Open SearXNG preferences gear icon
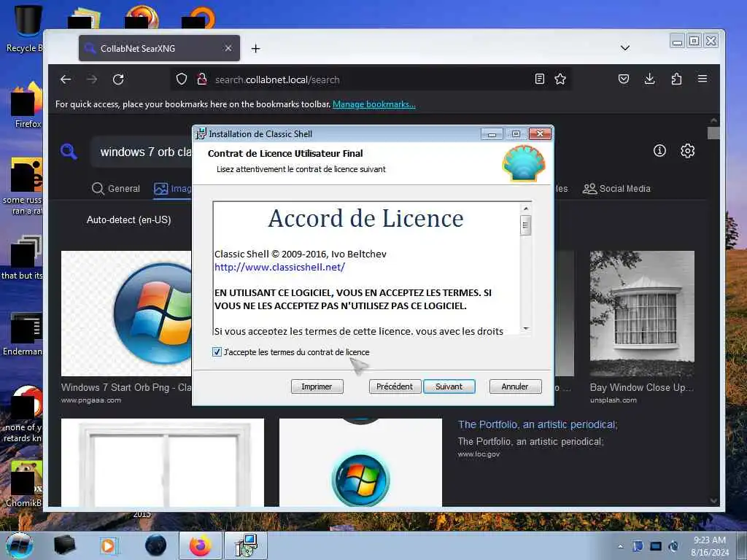747x560 pixels. [687, 151]
